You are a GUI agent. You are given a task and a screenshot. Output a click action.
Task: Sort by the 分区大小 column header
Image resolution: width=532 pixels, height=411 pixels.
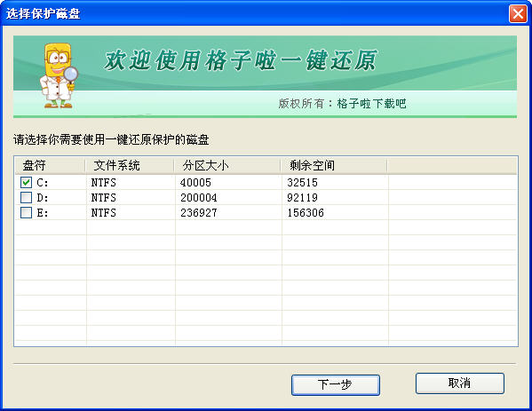(x=227, y=165)
